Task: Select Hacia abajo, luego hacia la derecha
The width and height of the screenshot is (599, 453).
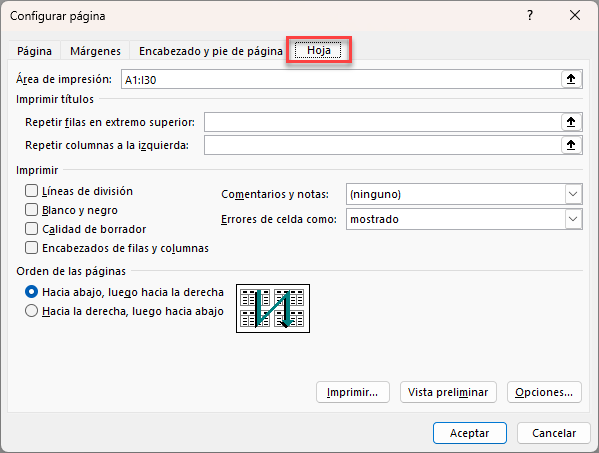Action: (x=31, y=292)
